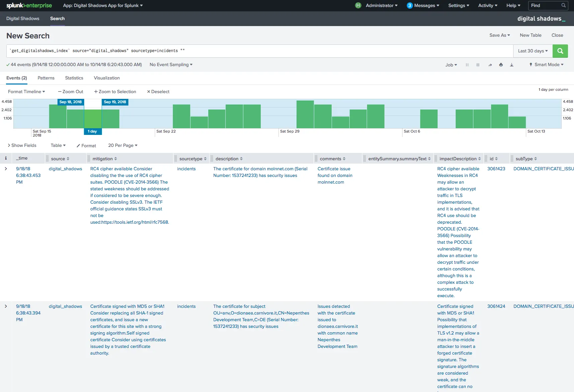Switch to the Patterns tab
Screen dimensions: 574x392
click(x=46, y=78)
